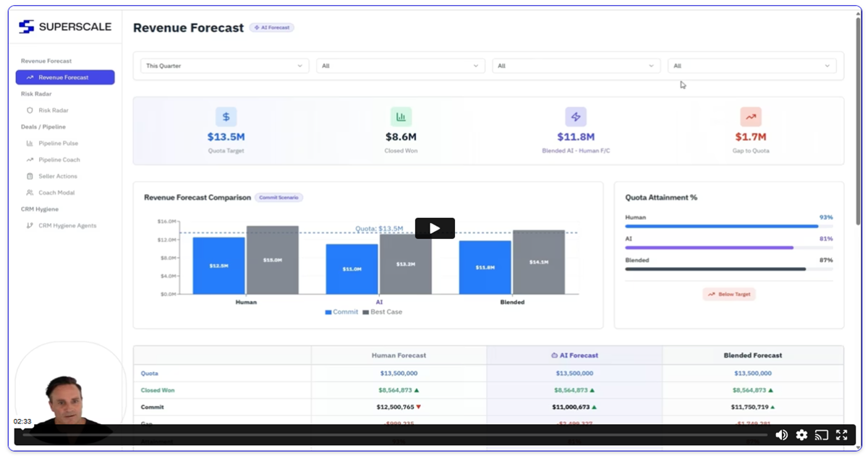Viewport: 868px width, 456px height.
Task: Click the Blended Commit $11.8M bar
Action: click(485, 267)
